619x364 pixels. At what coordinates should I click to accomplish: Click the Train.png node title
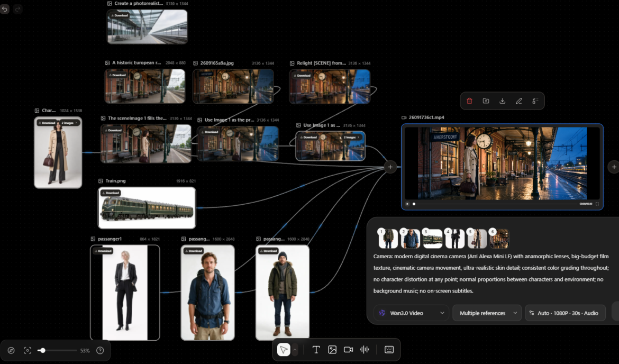click(115, 181)
